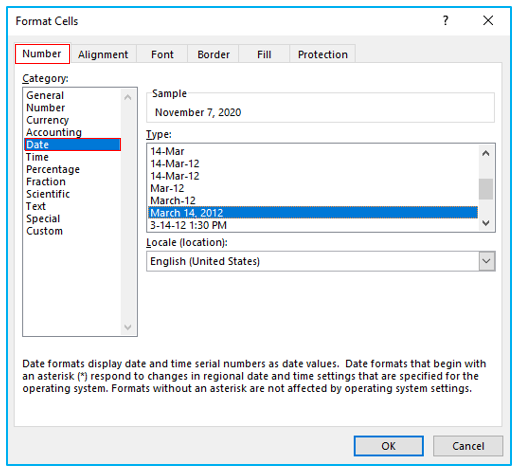Click the Type list scroll-down arrow
The image size is (518, 475).
[x=486, y=222]
